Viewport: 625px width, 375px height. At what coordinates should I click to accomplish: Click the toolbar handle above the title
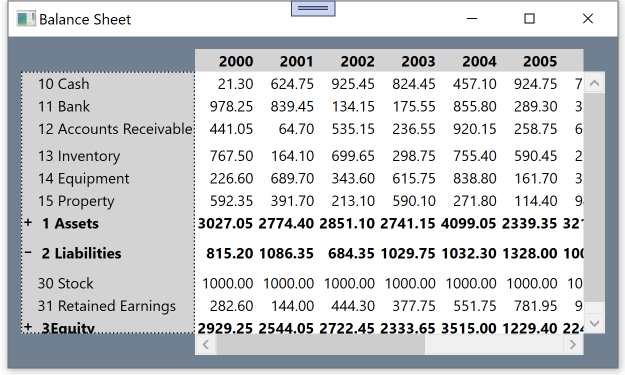pyautogui.click(x=313, y=8)
